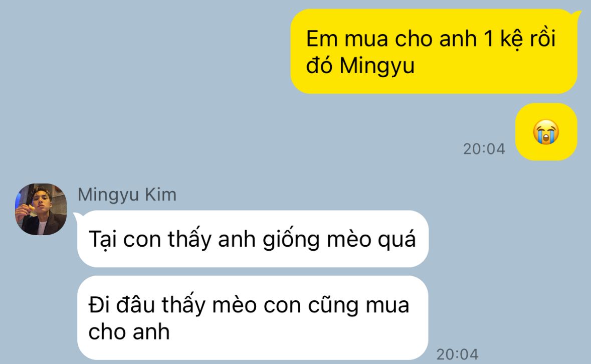591x364 pixels.
Task: Click "cho anh" on the last message's second line
Action: tap(129, 332)
